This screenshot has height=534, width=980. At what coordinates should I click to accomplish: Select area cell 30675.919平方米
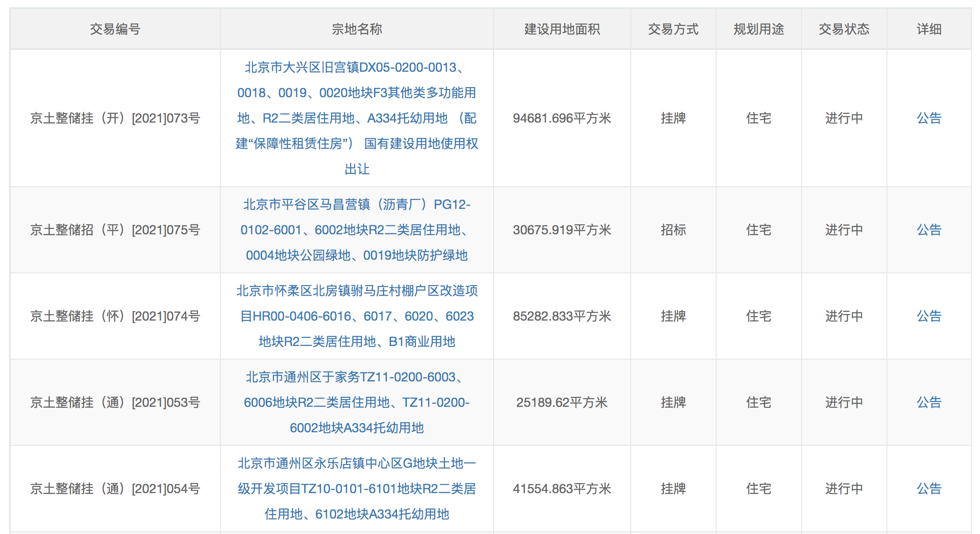(x=562, y=230)
